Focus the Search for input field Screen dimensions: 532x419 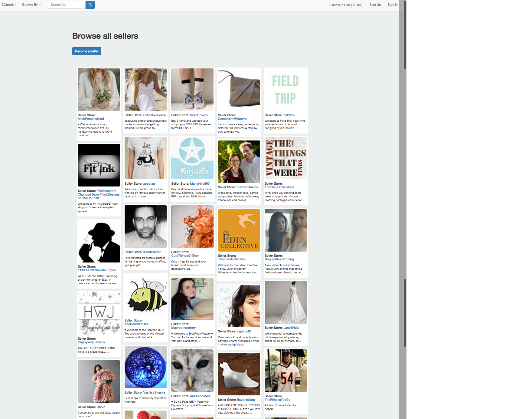pyautogui.click(x=67, y=5)
